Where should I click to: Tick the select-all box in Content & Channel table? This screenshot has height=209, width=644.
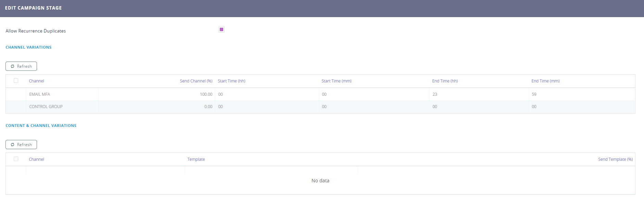16,159
